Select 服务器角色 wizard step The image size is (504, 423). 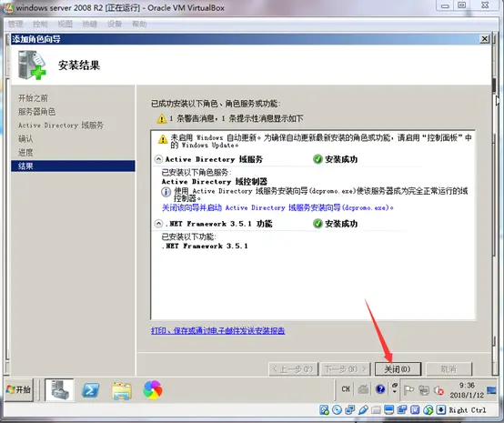click(x=36, y=112)
